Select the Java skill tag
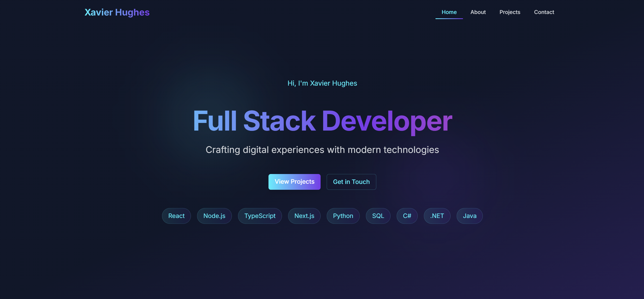 click(470, 216)
